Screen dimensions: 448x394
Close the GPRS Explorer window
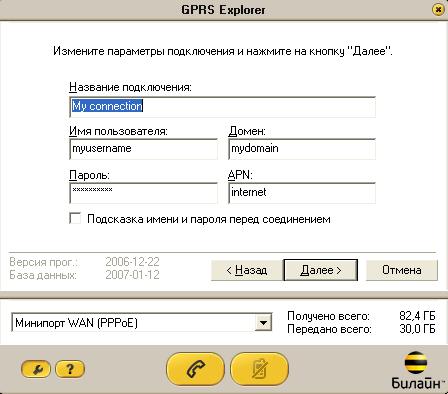point(438,10)
